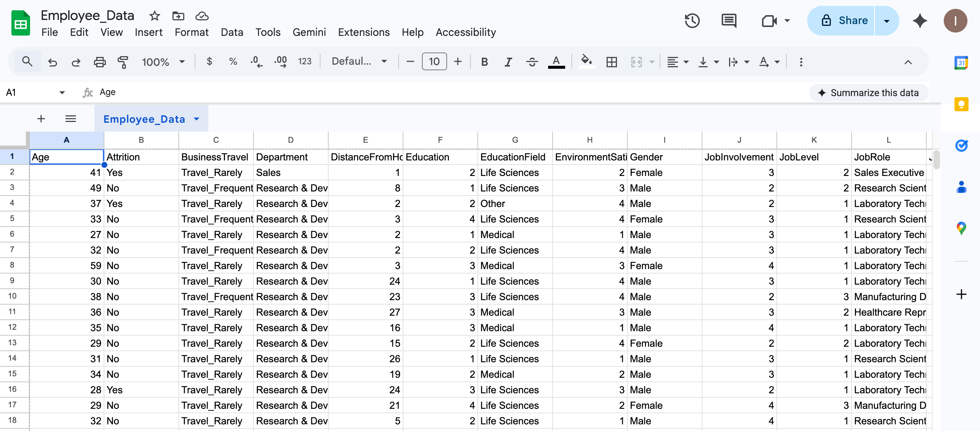
Task: Click Summarize this data button
Action: point(869,93)
